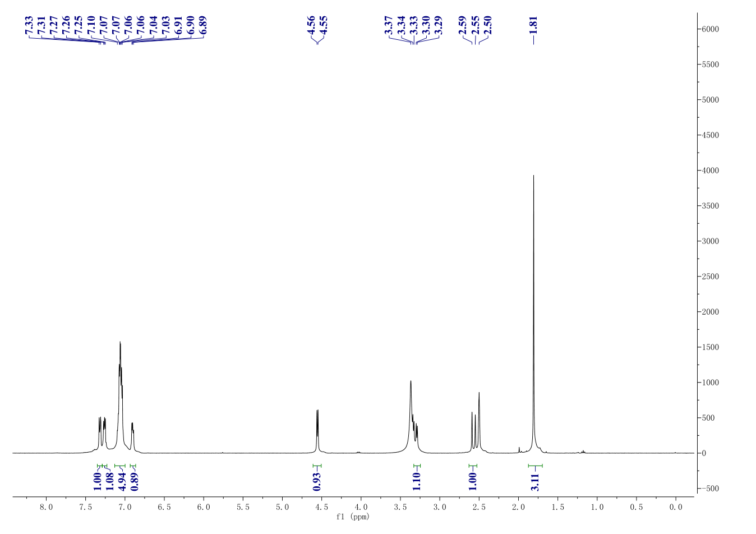Image resolution: width=756 pixels, height=534 pixels.
Task: Click the 3.33 peak label
Action: click(x=413, y=26)
